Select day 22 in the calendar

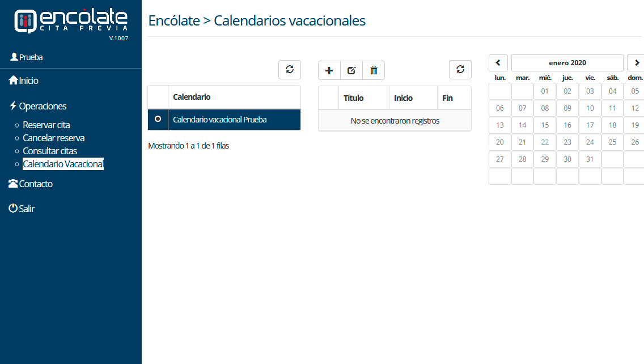click(x=545, y=142)
